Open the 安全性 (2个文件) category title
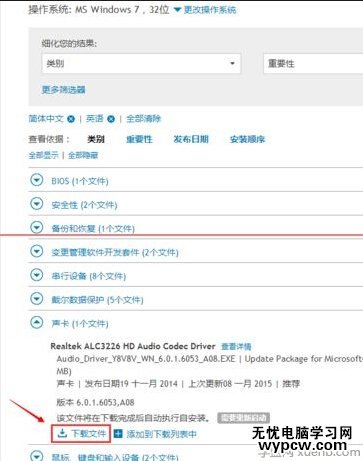This screenshot has width=363, height=461. coord(84,205)
